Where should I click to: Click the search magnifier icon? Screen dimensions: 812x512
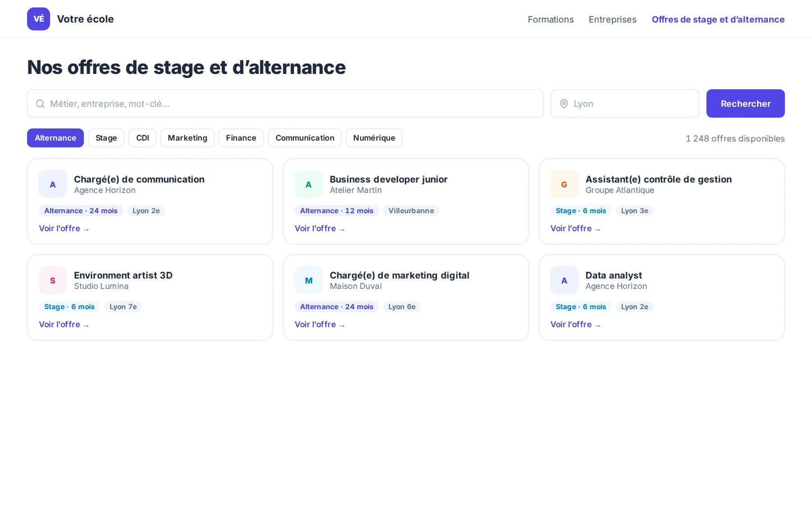(x=40, y=104)
